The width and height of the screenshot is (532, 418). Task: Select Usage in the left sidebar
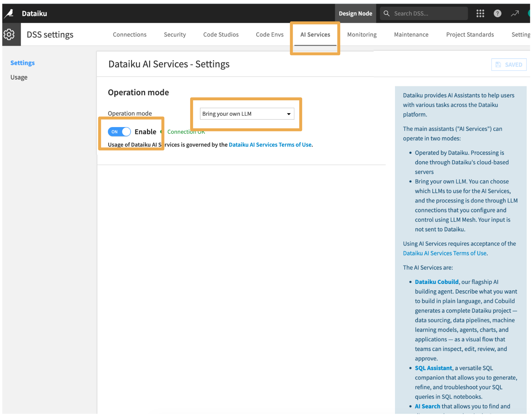coord(19,77)
